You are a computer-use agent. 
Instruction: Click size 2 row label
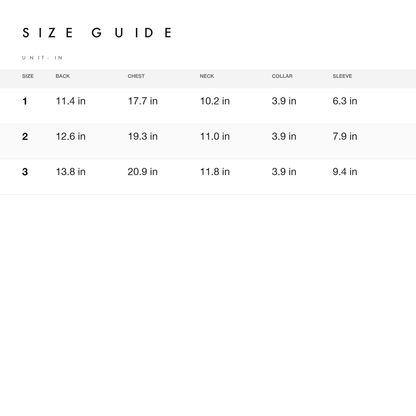click(x=25, y=136)
